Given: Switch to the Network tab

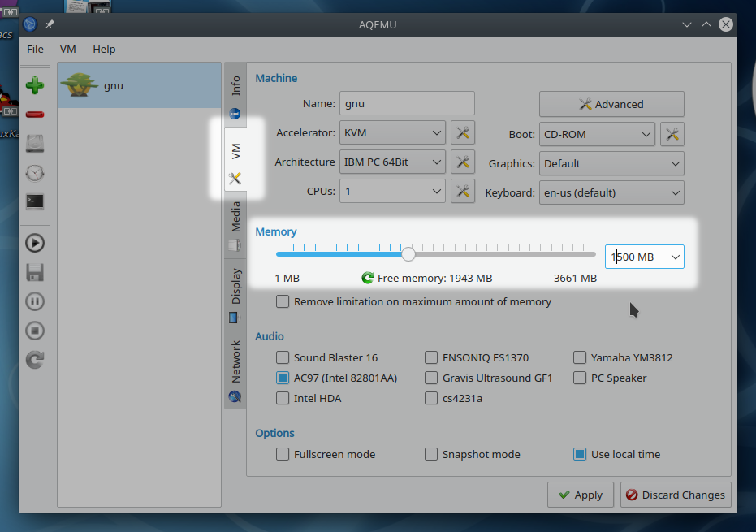Looking at the screenshot, I should [235, 370].
